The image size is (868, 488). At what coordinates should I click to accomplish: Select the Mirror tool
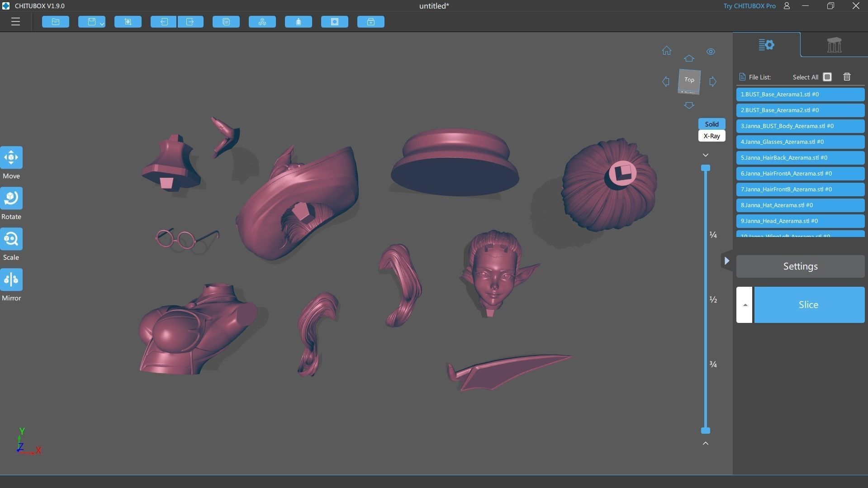[x=11, y=280]
